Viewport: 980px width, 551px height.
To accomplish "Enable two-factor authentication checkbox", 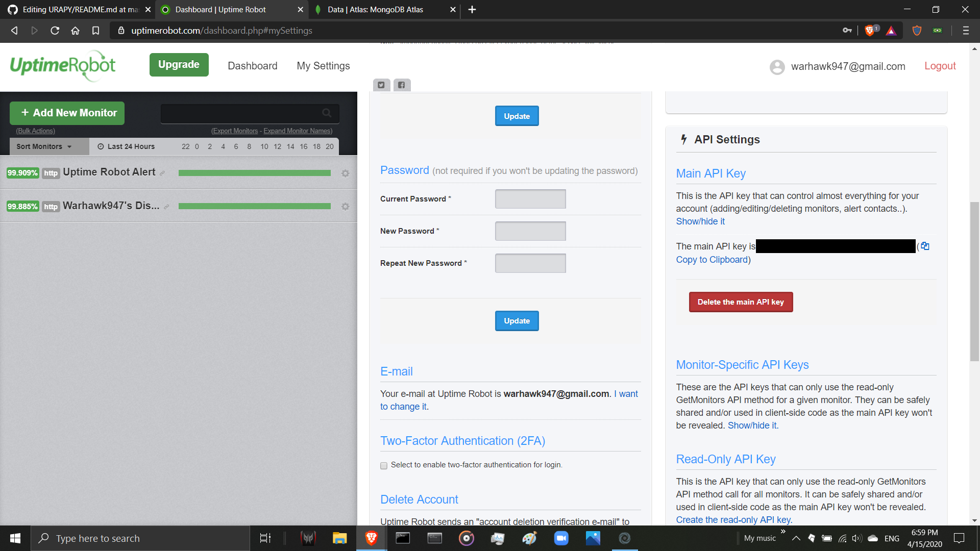I will tap(384, 465).
